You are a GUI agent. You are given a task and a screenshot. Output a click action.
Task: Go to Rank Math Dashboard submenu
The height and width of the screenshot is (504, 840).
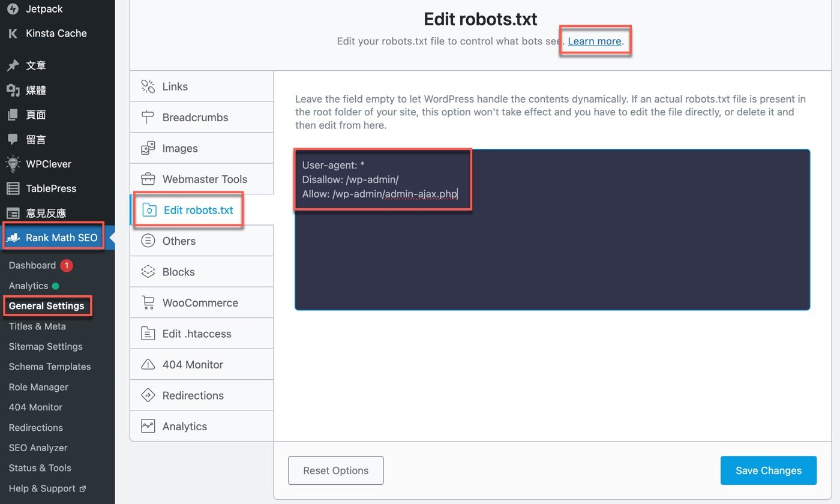point(32,265)
